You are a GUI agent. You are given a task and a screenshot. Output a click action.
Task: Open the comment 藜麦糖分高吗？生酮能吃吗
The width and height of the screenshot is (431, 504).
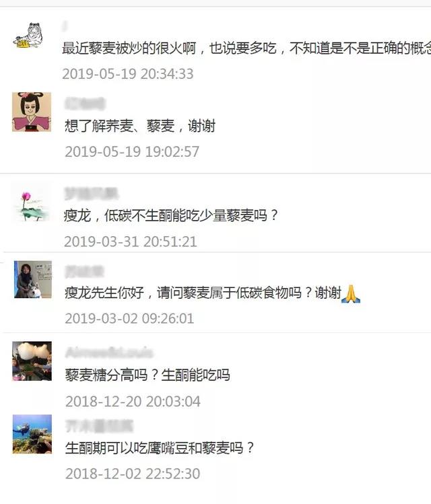pyautogui.click(x=147, y=375)
